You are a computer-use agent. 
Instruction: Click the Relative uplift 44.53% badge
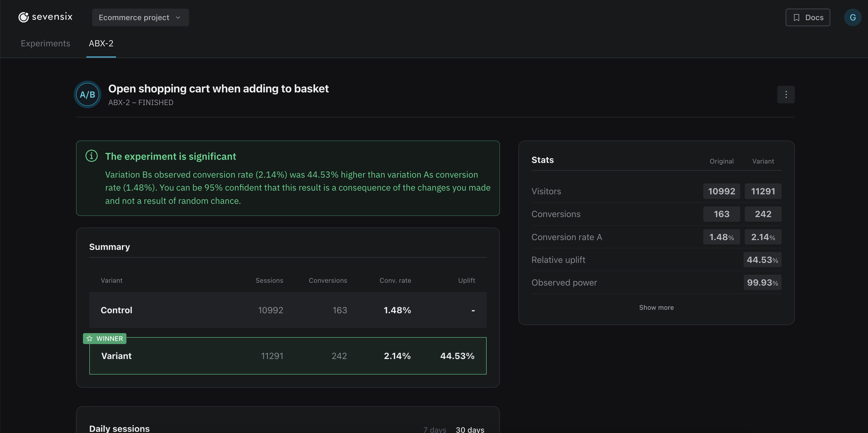tap(762, 260)
